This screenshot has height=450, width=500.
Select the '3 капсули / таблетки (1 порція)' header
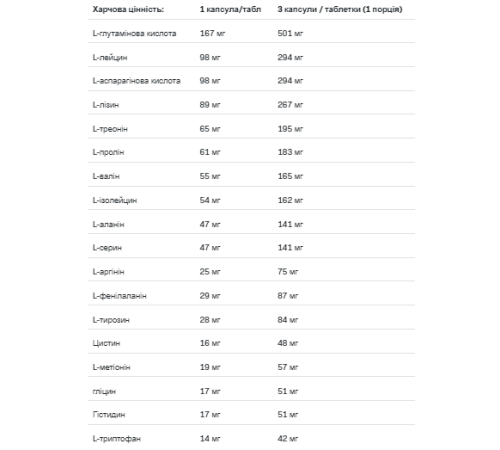click(340, 9)
